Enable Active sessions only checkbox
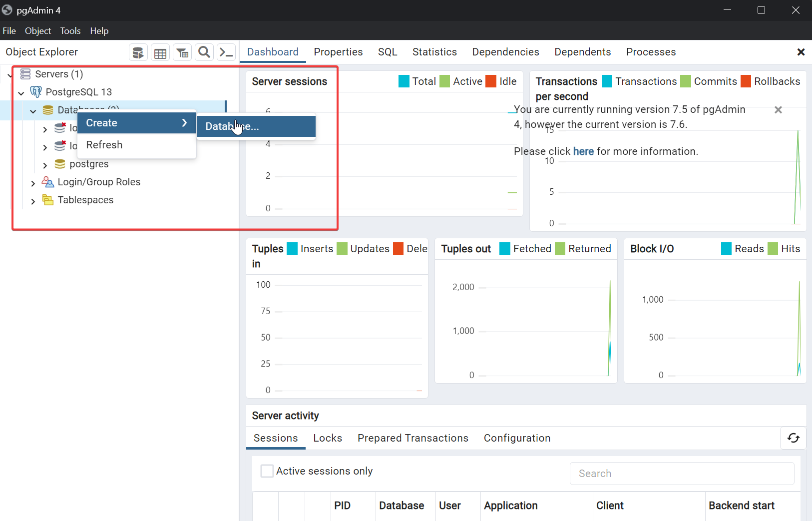This screenshot has width=812, height=521. coord(267,471)
